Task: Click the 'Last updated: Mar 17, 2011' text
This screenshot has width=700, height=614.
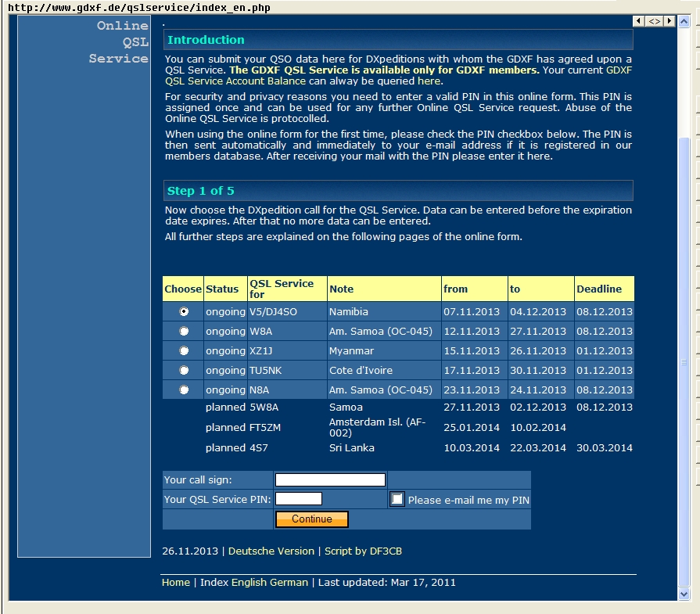Action: pyautogui.click(x=387, y=582)
